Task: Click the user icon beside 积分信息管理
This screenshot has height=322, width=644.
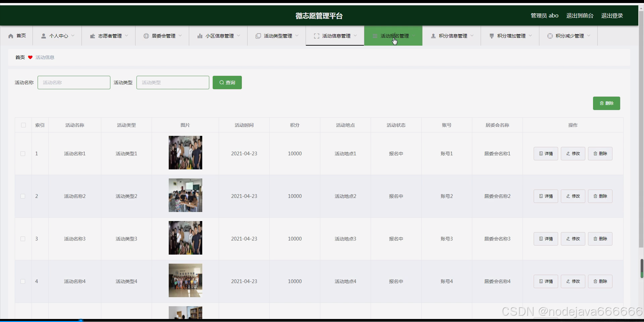Action: pos(433,36)
